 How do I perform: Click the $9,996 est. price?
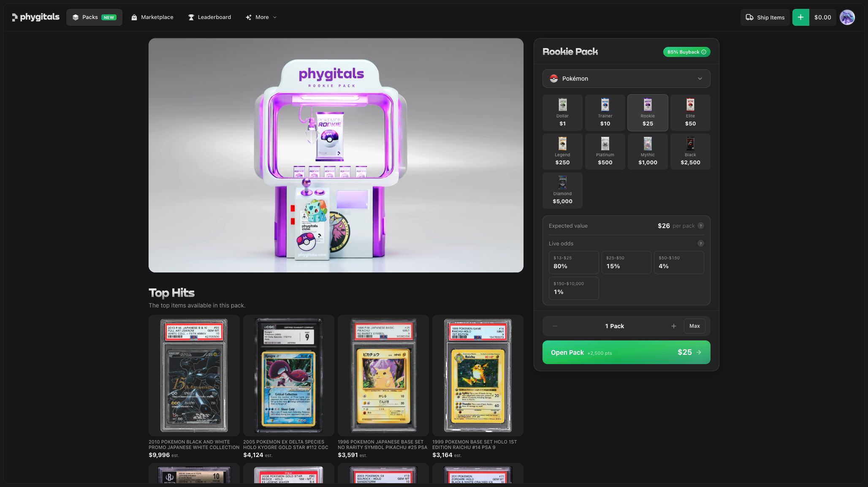(x=164, y=455)
